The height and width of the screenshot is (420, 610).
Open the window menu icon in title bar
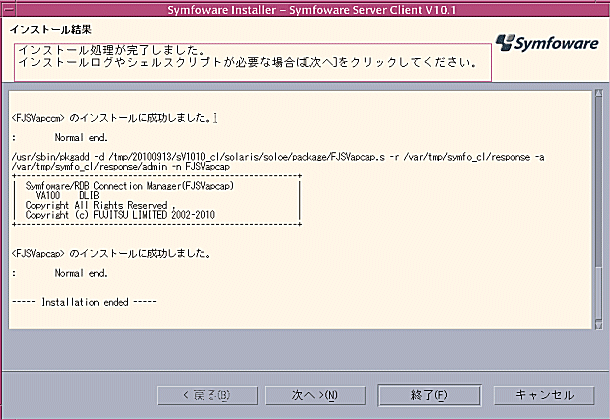[8, 10]
